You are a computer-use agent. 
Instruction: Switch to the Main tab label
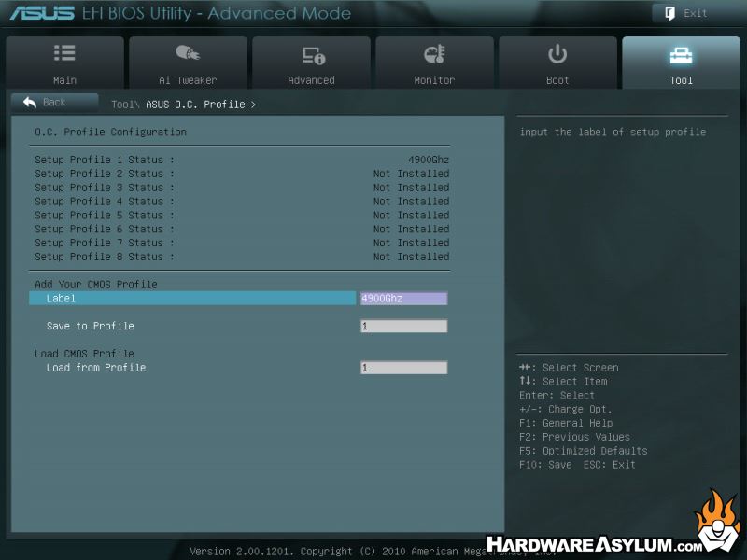(64, 80)
